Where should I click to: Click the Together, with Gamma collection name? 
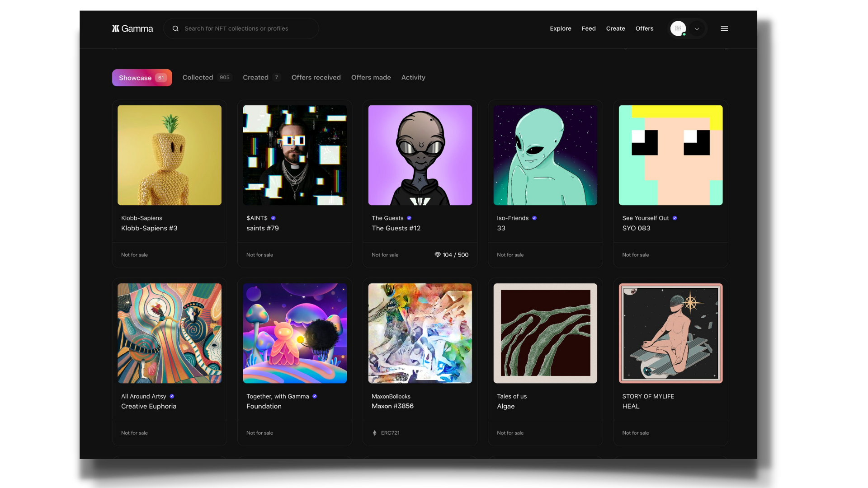click(x=278, y=396)
